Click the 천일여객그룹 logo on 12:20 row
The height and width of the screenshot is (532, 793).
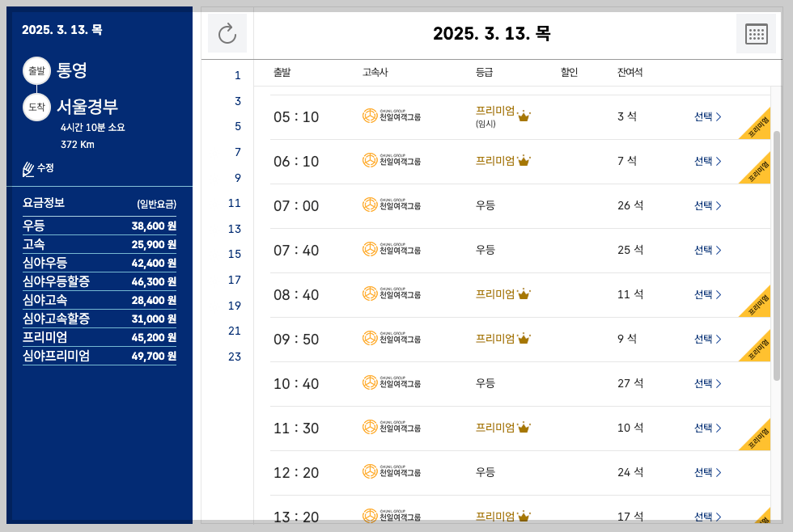coord(392,471)
